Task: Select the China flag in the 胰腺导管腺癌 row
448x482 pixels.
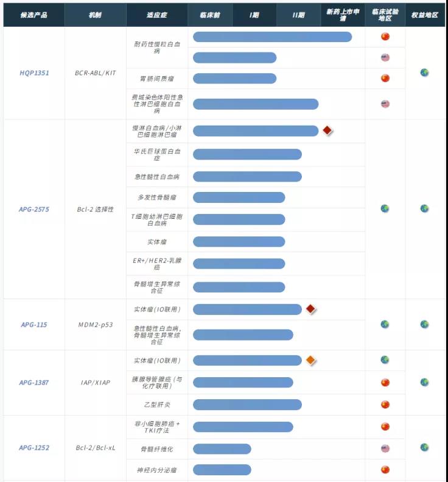Action: (x=385, y=383)
